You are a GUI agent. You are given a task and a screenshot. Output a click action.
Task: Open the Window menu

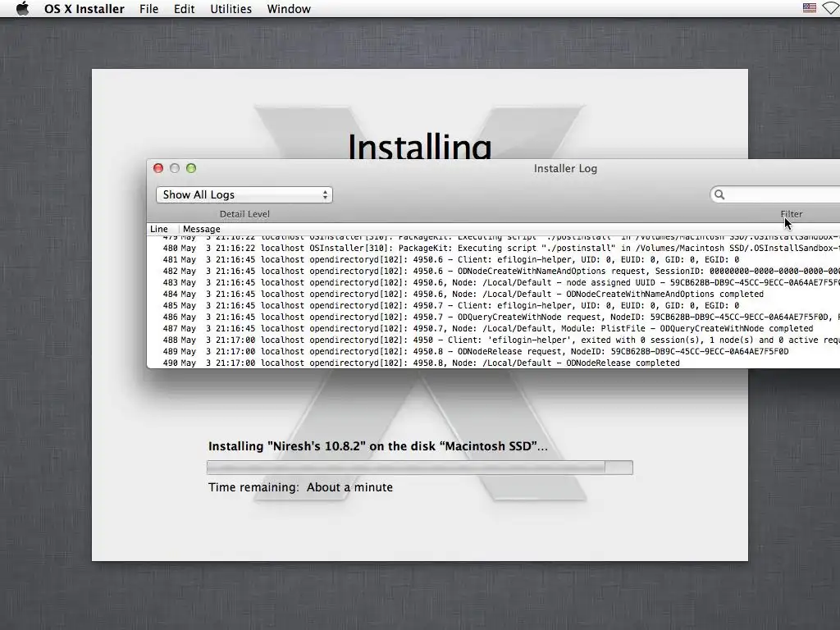(x=289, y=9)
